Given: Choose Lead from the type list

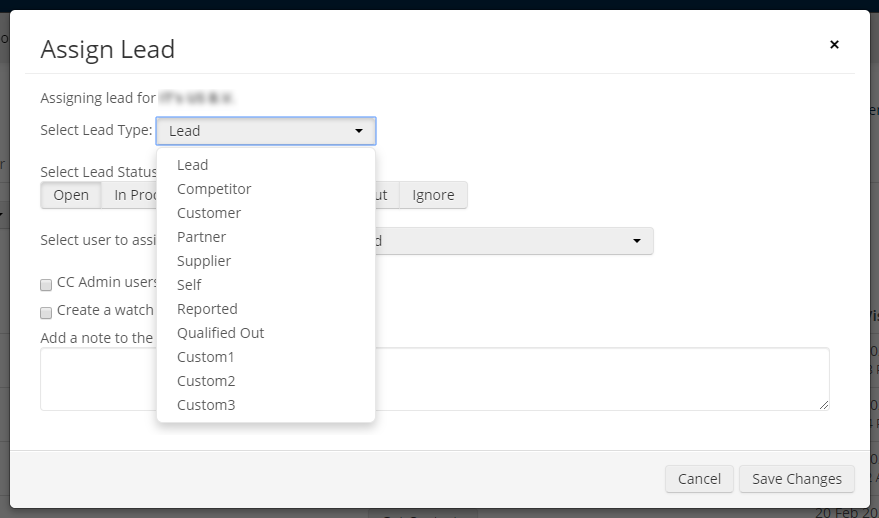Looking at the screenshot, I should (193, 165).
